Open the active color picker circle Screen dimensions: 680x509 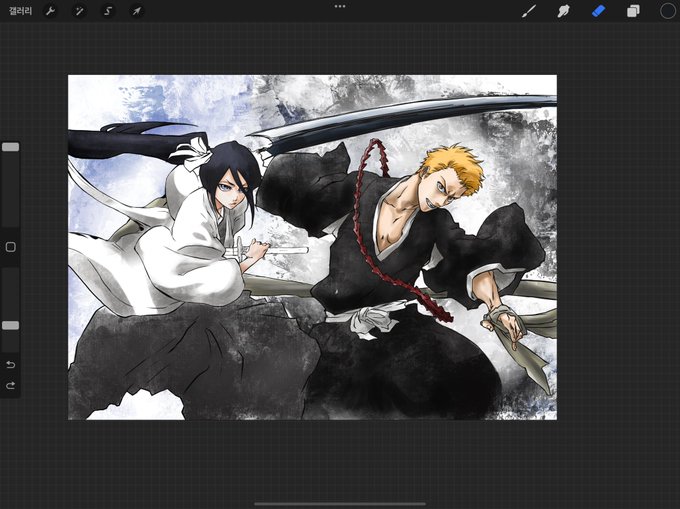click(668, 11)
